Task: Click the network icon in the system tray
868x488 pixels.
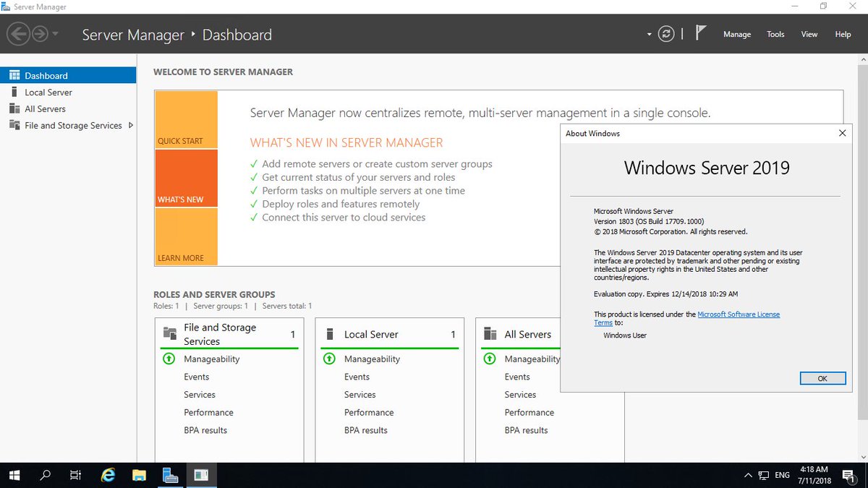Action: [x=763, y=476]
